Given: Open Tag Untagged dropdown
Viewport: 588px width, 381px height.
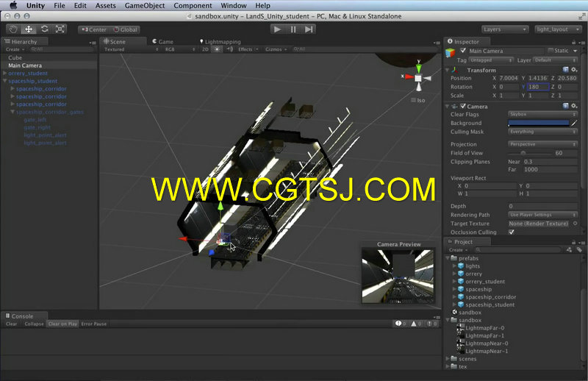Looking at the screenshot, I should click(x=491, y=60).
